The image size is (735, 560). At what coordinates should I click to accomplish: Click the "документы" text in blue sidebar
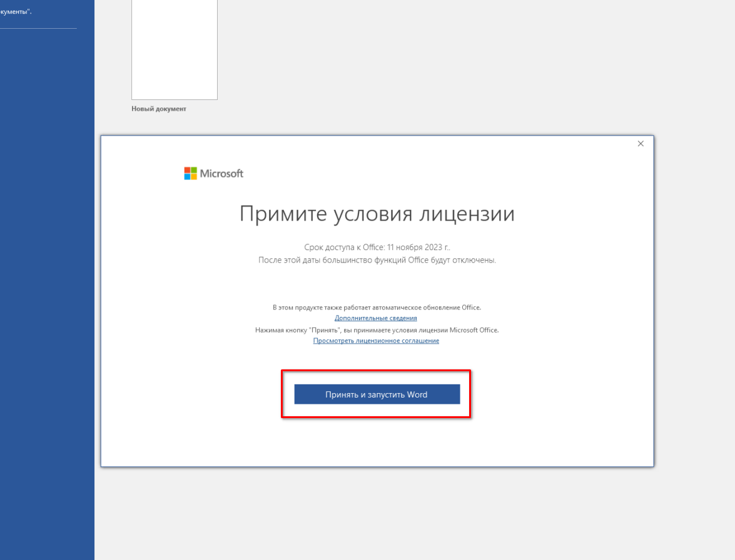16,12
